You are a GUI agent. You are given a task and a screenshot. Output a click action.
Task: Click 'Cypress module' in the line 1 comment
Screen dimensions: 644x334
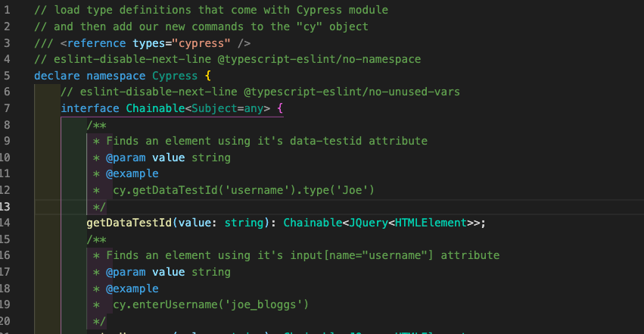[x=342, y=10]
